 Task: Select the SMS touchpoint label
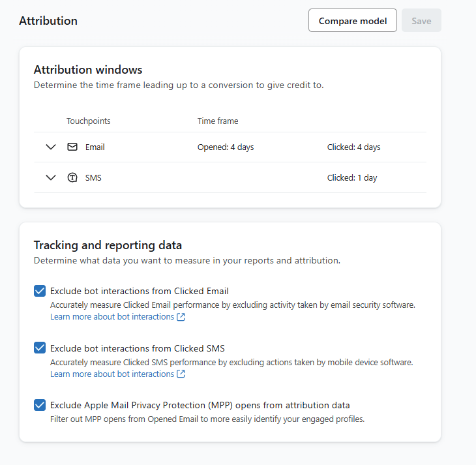click(x=93, y=177)
